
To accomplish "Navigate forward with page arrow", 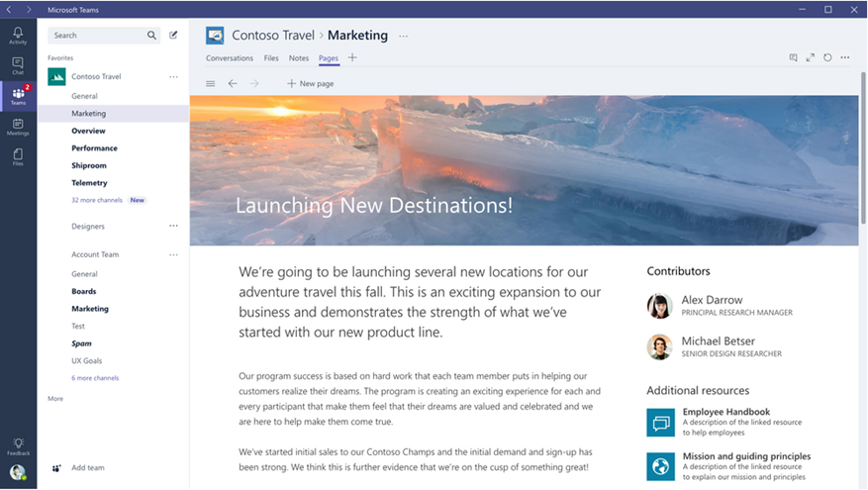I will click(254, 83).
